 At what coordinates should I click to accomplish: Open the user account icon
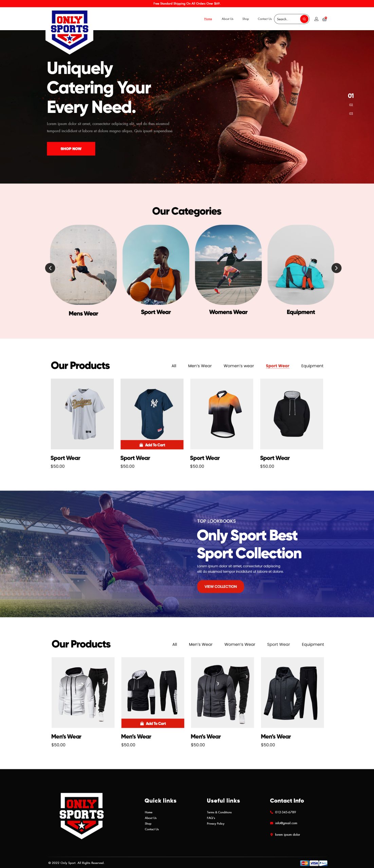316,19
